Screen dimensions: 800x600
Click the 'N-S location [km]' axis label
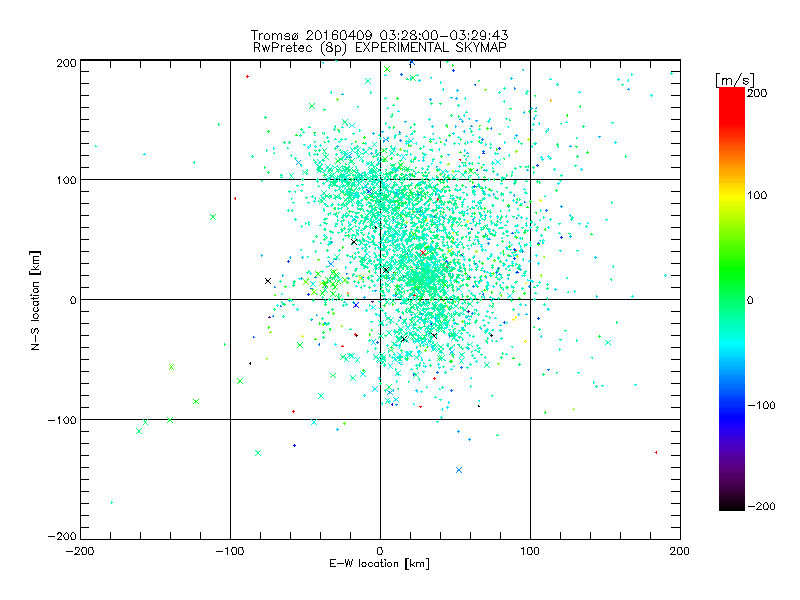[x=35, y=301]
